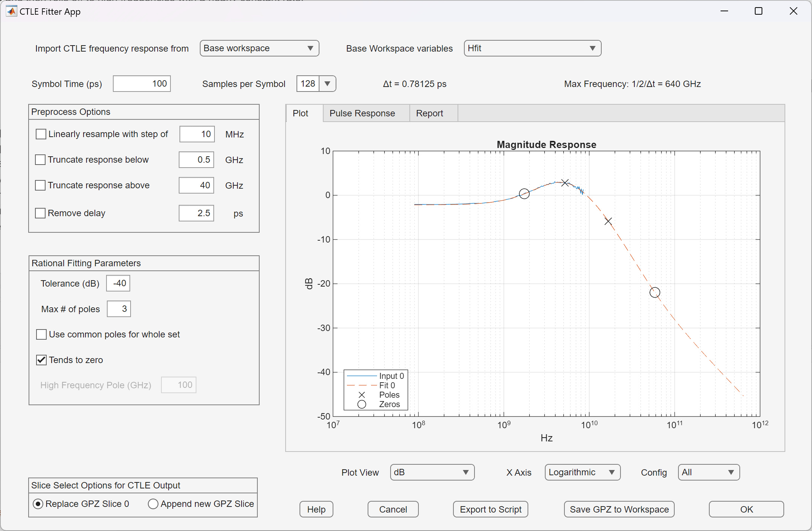Maximize the CTLE Fitter App window
This screenshot has height=531, width=812.
point(759,11)
